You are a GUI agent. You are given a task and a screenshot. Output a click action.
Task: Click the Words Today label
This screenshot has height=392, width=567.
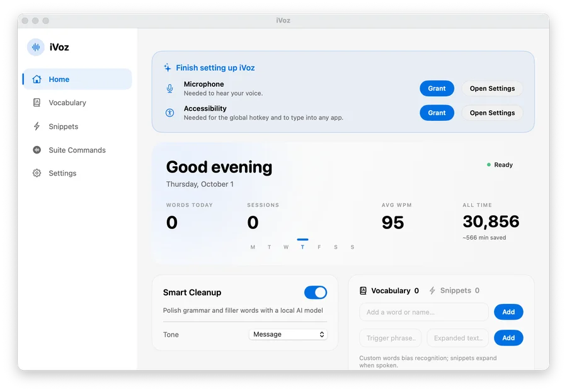point(190,205)
